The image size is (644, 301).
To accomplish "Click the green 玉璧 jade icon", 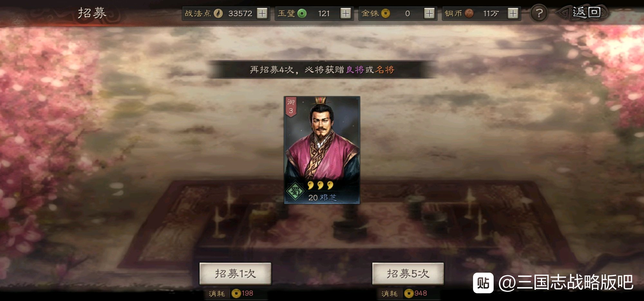I will tap(302, 14).
